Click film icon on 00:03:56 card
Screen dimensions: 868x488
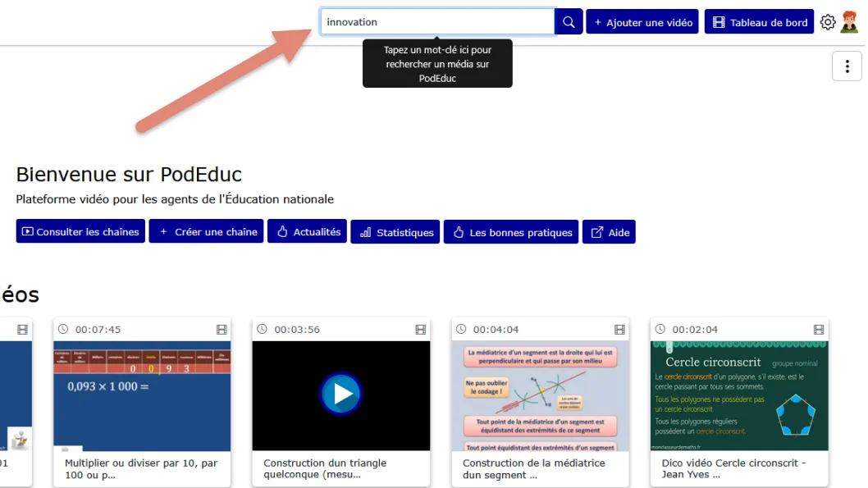(421, 329)
